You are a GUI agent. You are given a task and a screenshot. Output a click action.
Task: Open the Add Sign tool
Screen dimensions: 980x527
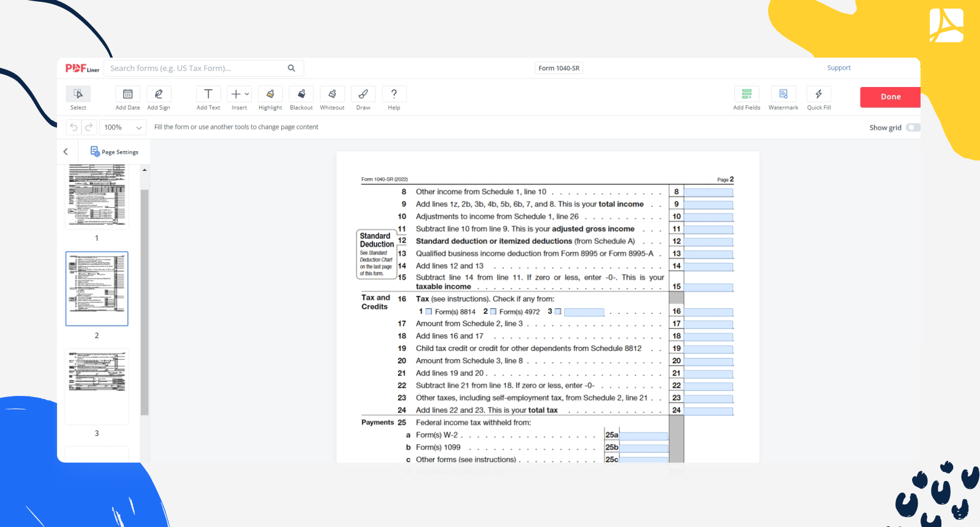click(x=159, y=94)
